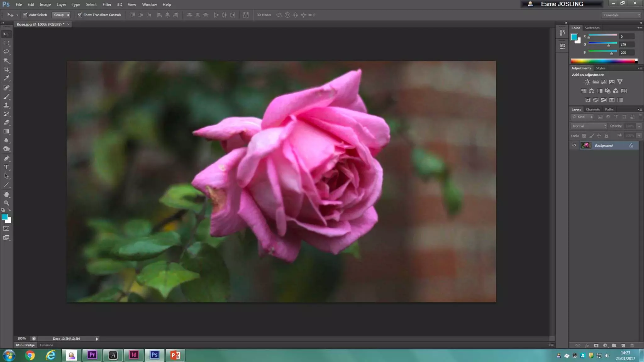Select the Horizontal Type tool

tap(6, 167)
